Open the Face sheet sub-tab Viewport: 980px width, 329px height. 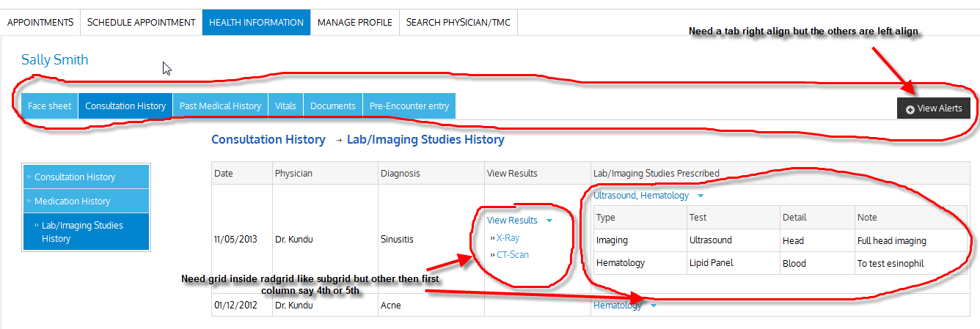(50, 106)
